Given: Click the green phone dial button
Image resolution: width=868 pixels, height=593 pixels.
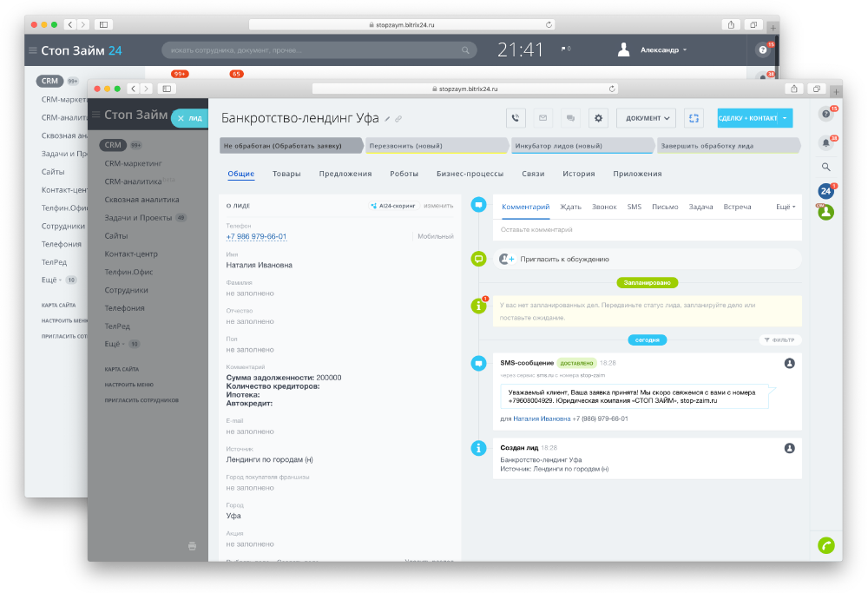Looking at the screenshot, I should coord(826,545).
